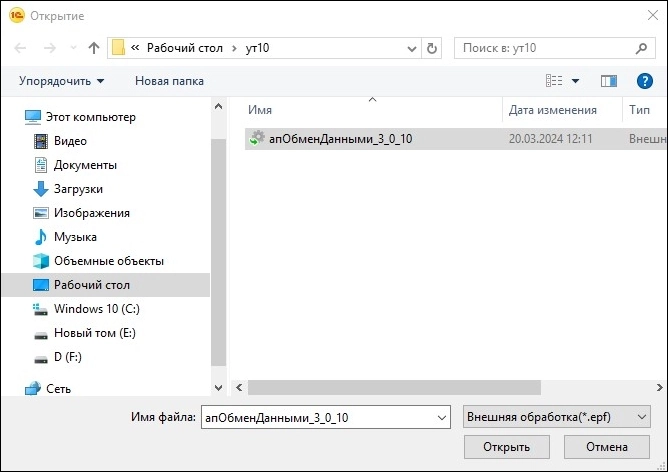Open the Внешняя обработка(*.epf) file type dropdown
Viewport: 668px width, 472px height.
coord(557,417)
